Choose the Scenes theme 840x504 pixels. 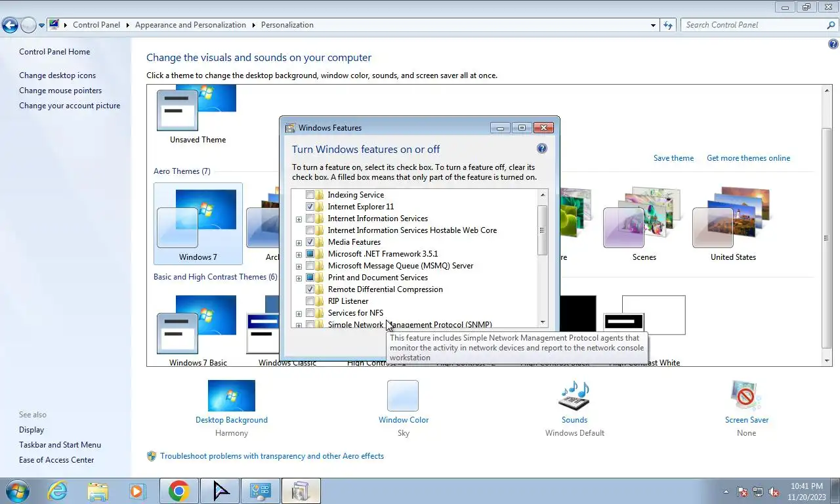(644, 223)
